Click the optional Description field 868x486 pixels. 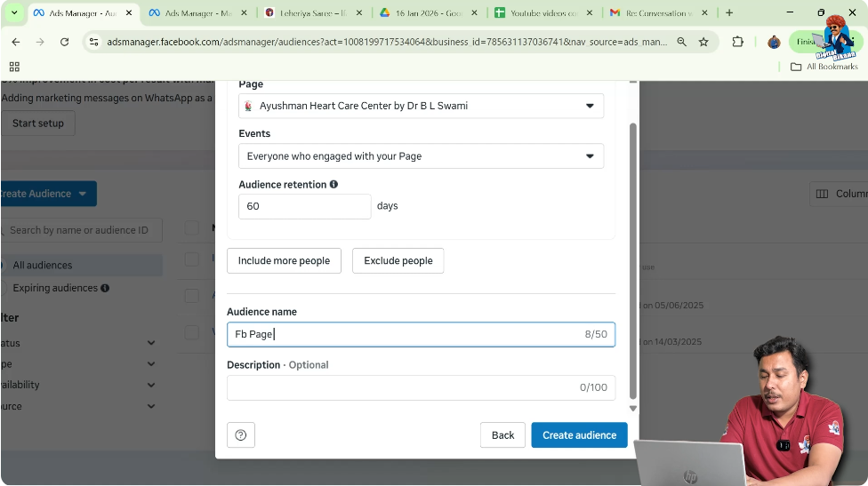[421, 387]
